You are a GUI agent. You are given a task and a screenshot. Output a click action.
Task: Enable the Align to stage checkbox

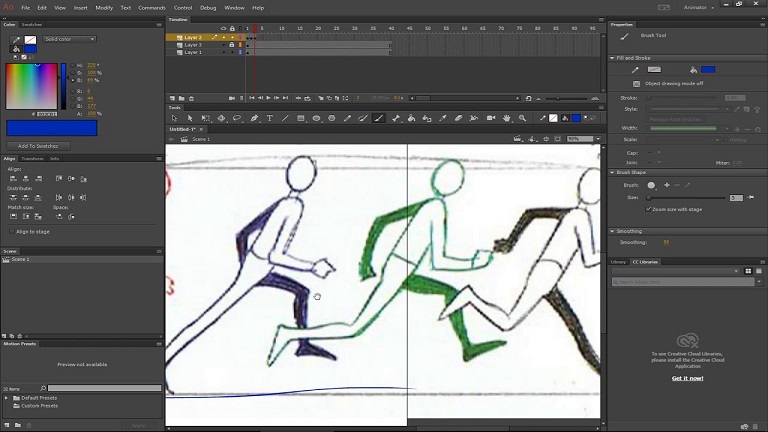coord(11,231)
